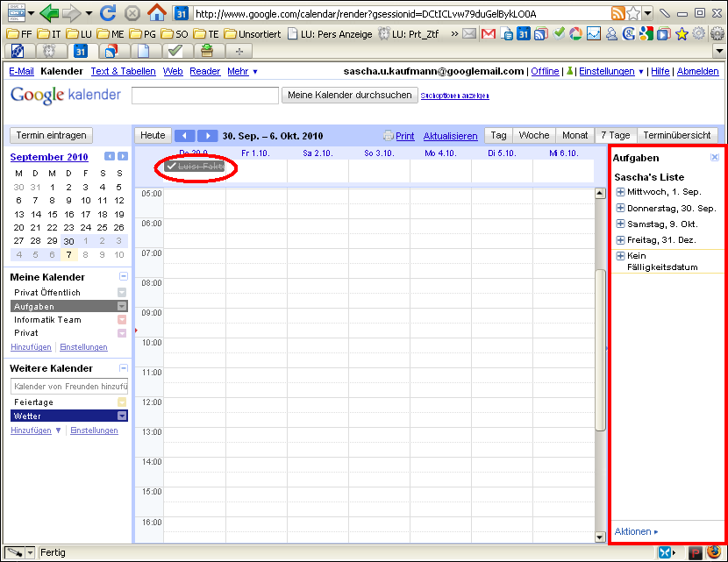Viewport: 728px width, 562px height.
Task: Expand the Kein Fälligkeitsdatum task group
Action: point(620,256)
